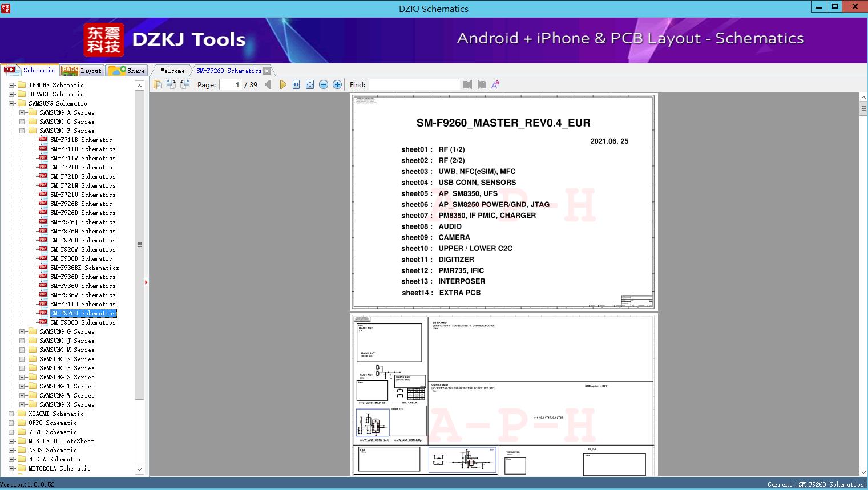Expand SAMSUNG G Series node

(x=22, y=331)
